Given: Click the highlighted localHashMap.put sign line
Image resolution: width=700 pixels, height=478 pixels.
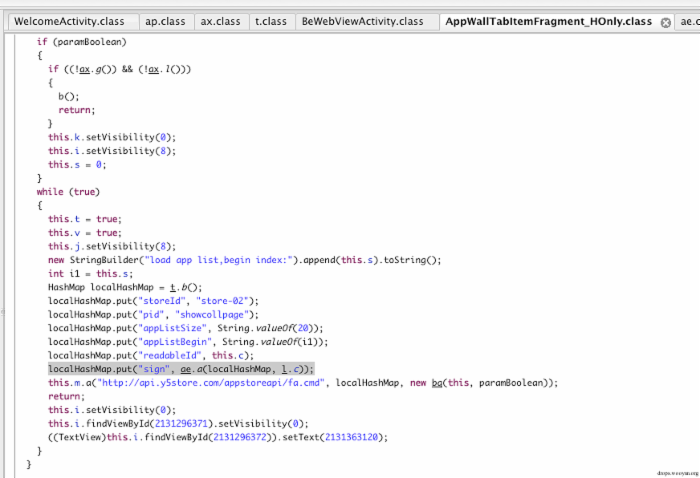Looking at the screenshot, I should point(181,369).
